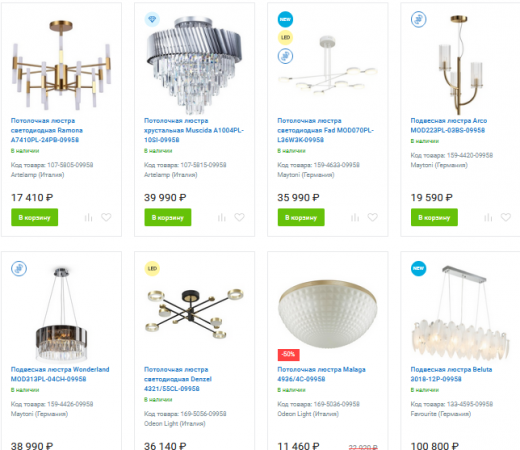This screenshot has width=520, height=450.
Task: Add Ramona chandelier to favorites heart
Action: click(x=106, y=217)
